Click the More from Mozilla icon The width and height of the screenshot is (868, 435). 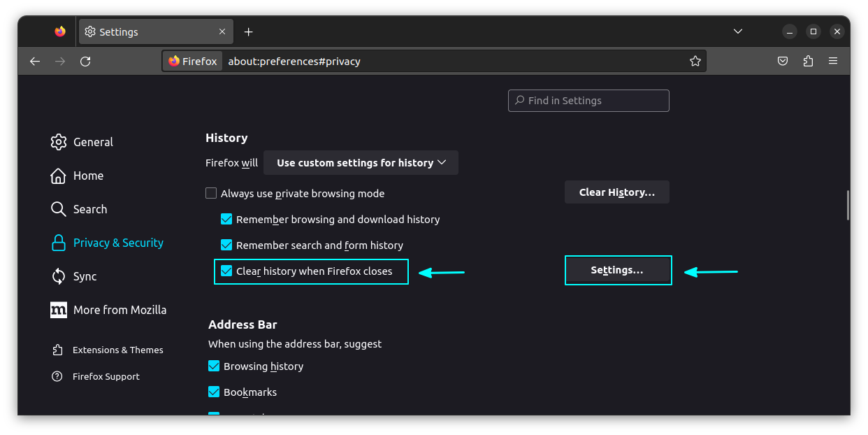[x=59, y=310]
